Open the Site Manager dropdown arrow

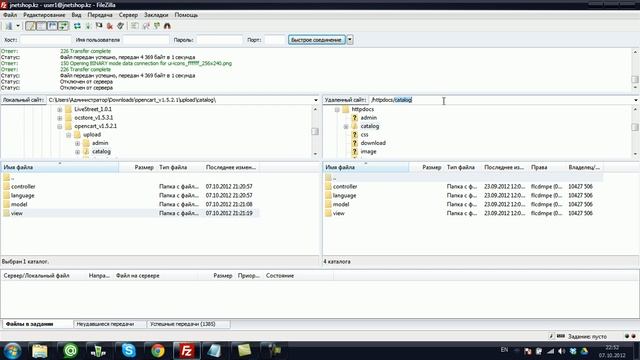pos(18,26)
